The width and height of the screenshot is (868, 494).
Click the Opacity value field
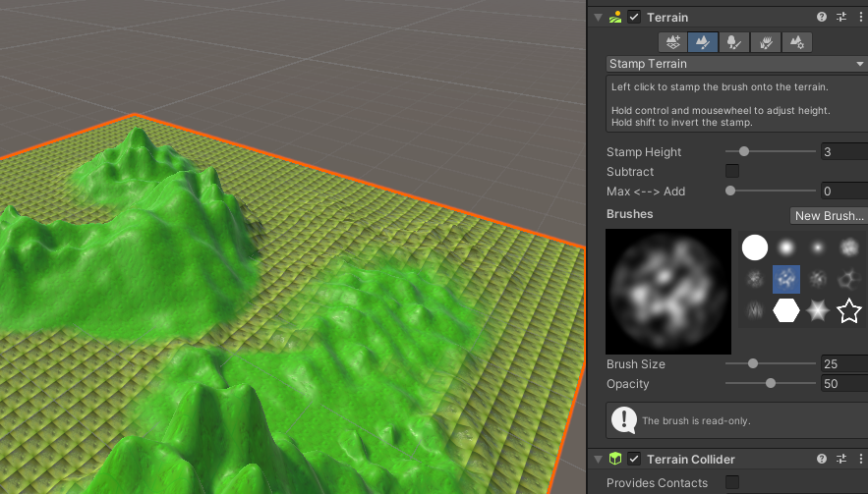pyautogui.click(x=844, y=384)
